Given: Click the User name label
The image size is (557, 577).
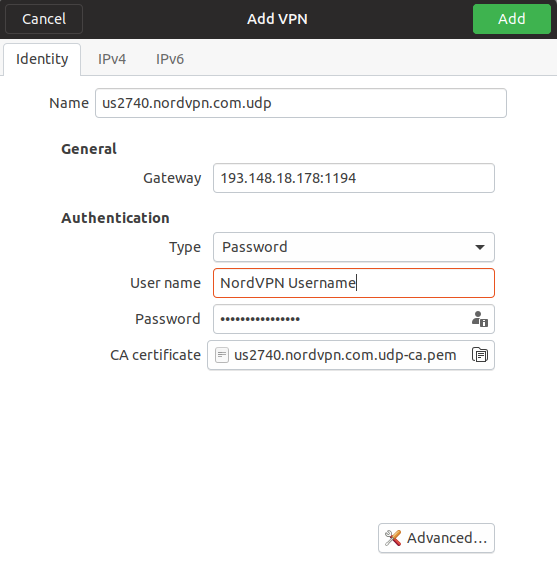Looking at the screenshot, I should [166, 283].
